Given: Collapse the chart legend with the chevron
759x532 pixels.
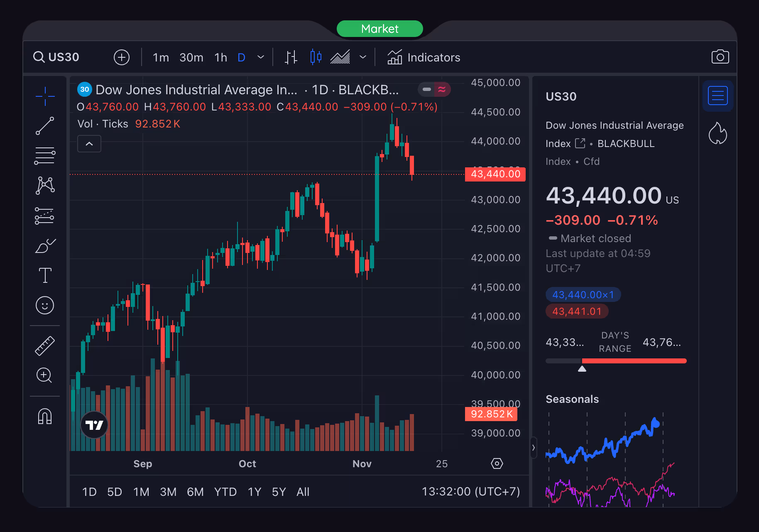Looking at the screenshot, I should 89,144.
